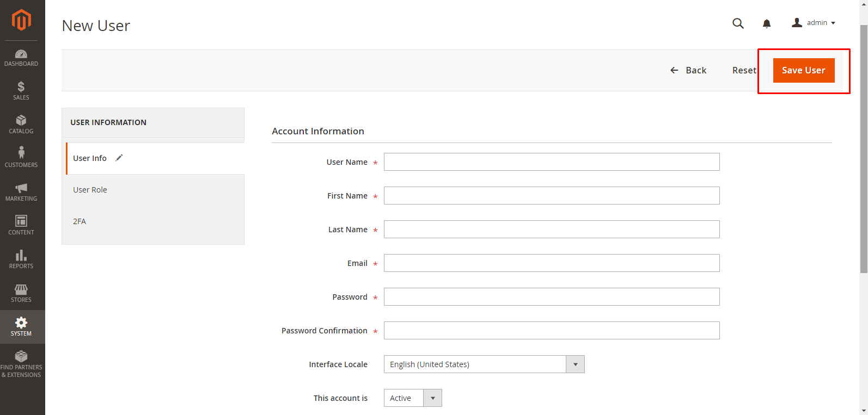This screenshot has width=868, height=415.
Task: Open the Stores sidebar menu
Action: 21,293
